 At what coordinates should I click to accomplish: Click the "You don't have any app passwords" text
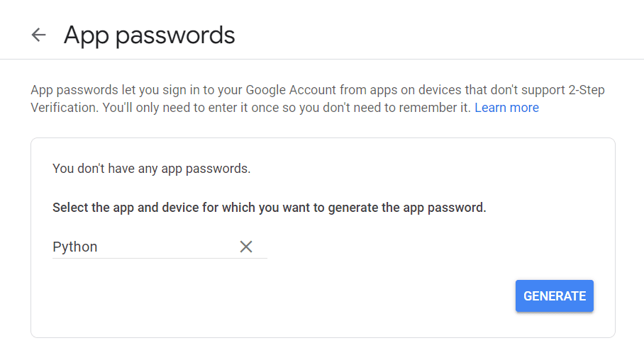pyautogui.click(x=152, y=169)
